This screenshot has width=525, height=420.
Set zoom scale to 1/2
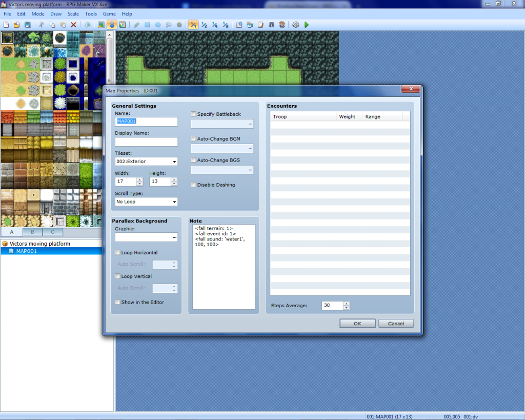[x=204, y=25]
